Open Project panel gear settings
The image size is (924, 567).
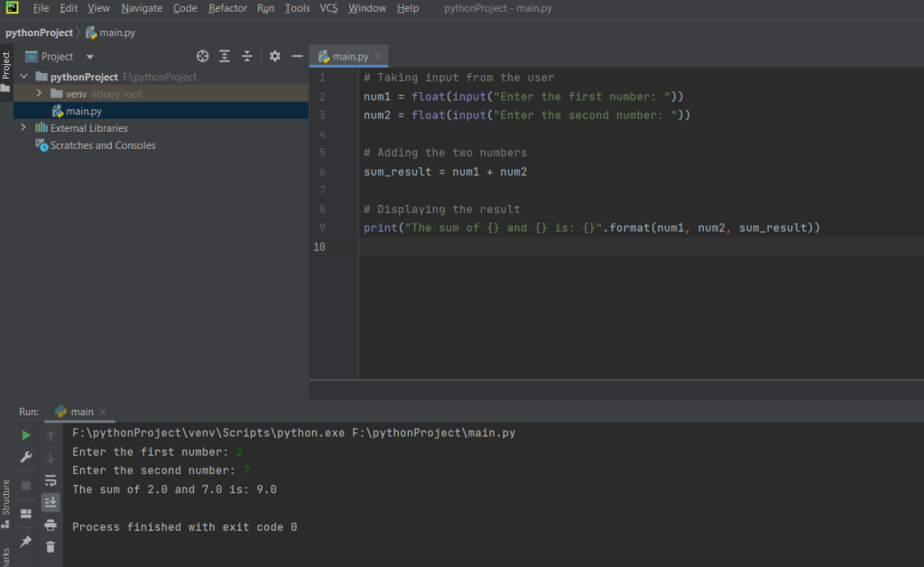point(275,56)
